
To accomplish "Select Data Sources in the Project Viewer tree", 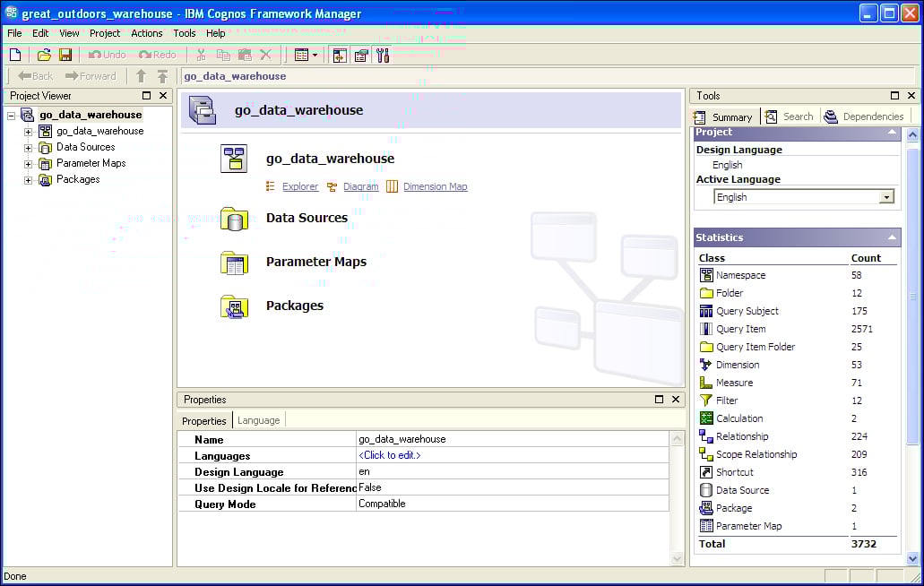I will click(x=85, y=147).
